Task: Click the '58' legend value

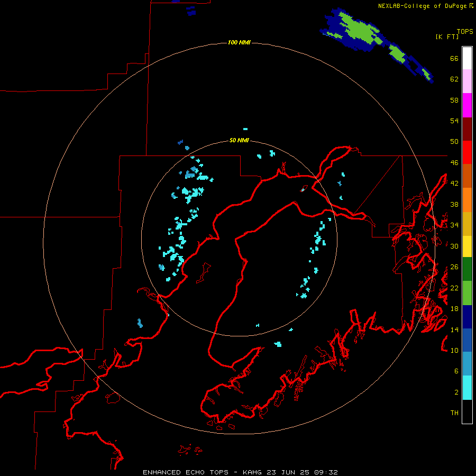Action: tap(454, 100)
